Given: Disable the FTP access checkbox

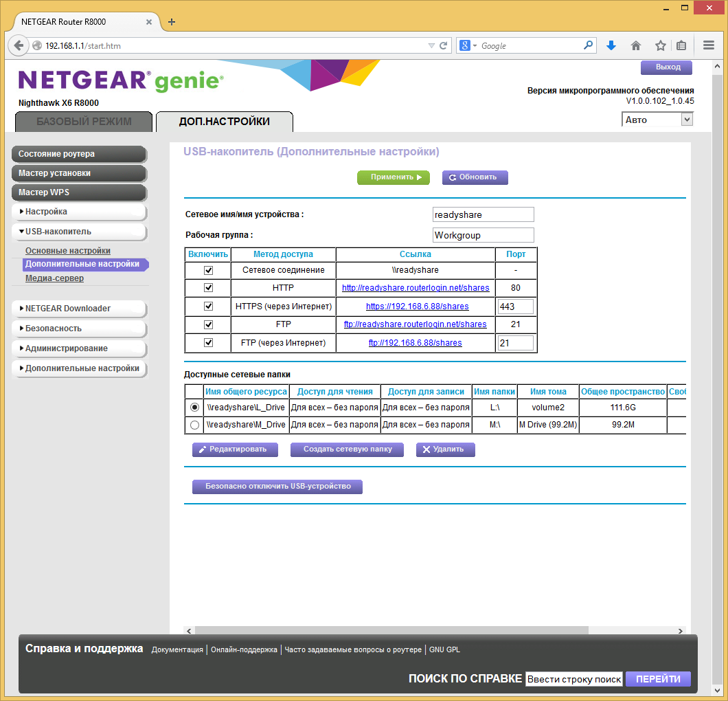Looking at the screenshot, I should tap(209, 324).
